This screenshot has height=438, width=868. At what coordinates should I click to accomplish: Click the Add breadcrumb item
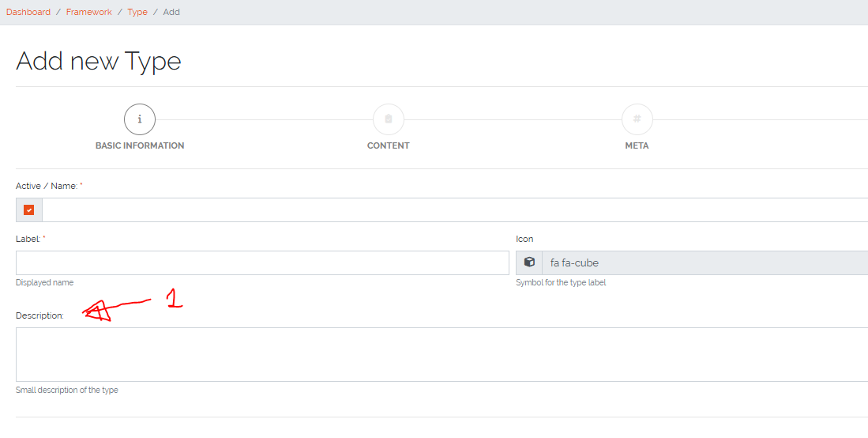[x=171, y=12]
